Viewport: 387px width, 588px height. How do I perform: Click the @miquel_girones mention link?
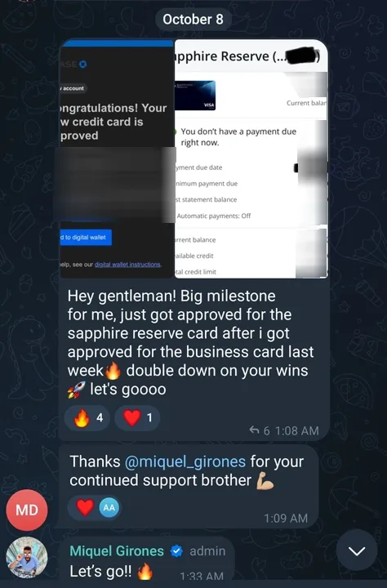pyautogui.click(x=185, y=461)
